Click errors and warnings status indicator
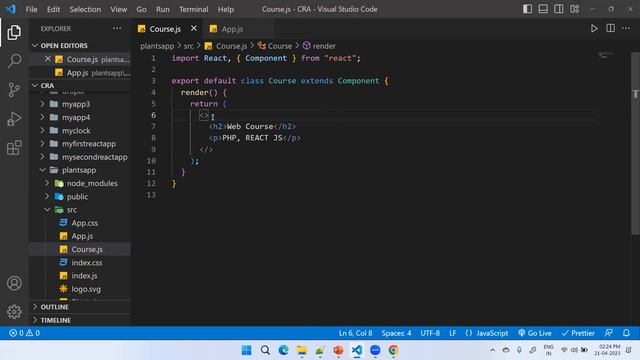 coord(24,333)
